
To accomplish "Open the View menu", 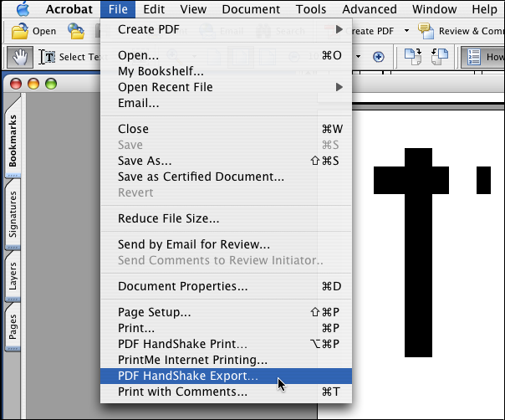I will (193, 9).
